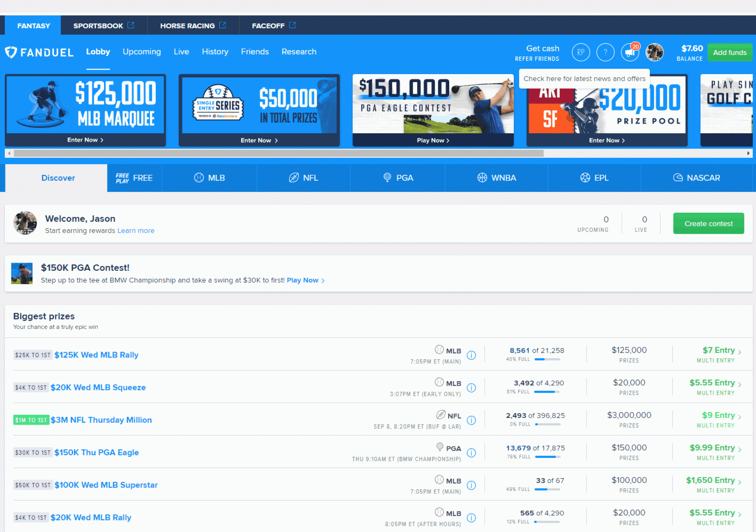
Task: Open the Sportsbook product tab
Action: click(x=104, y=25)
